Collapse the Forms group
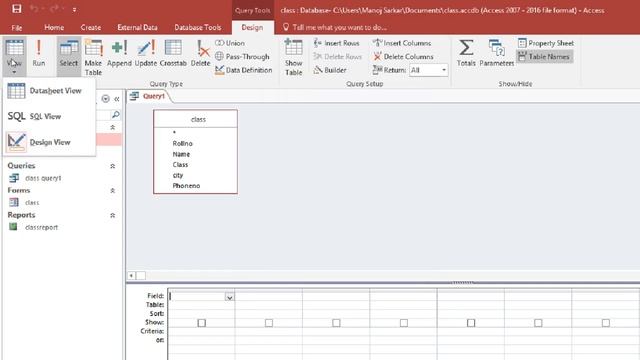The image size is (640, 360). (113, 191)
